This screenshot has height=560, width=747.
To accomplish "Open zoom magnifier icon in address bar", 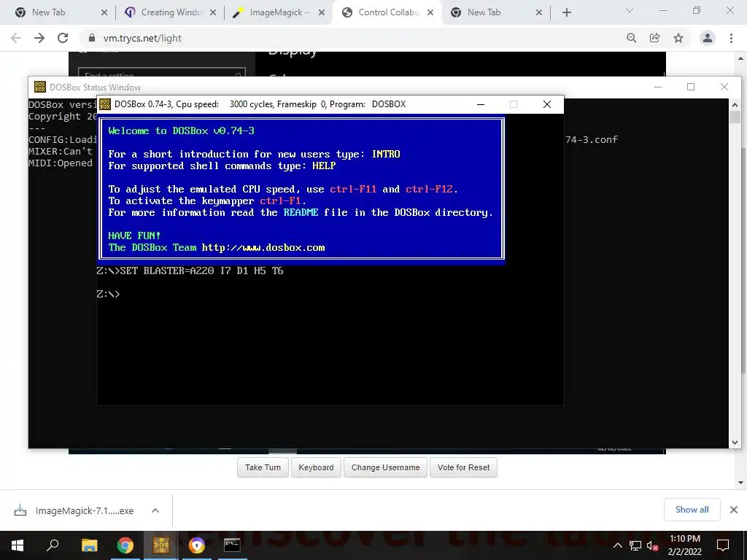I will coord(631,38).
